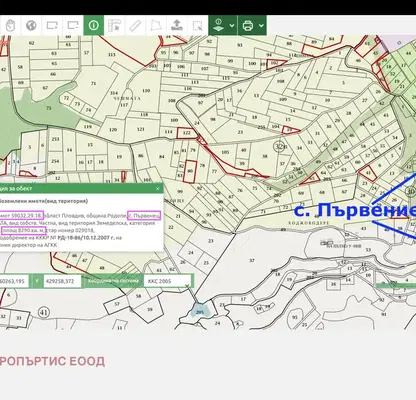The height and width of the screenshot is (400, 416).
Task: Click parcel 254 on the map
Action: (x=55, y=161)
